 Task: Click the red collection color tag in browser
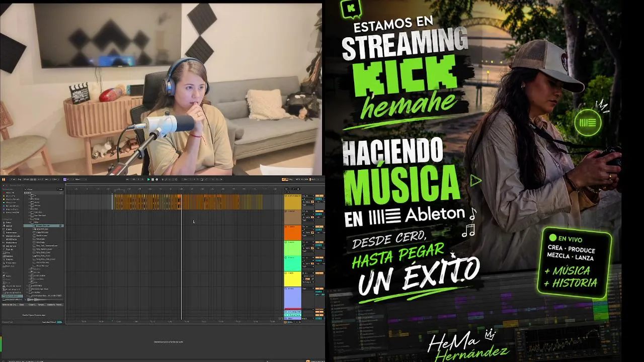tap(4, 193)
